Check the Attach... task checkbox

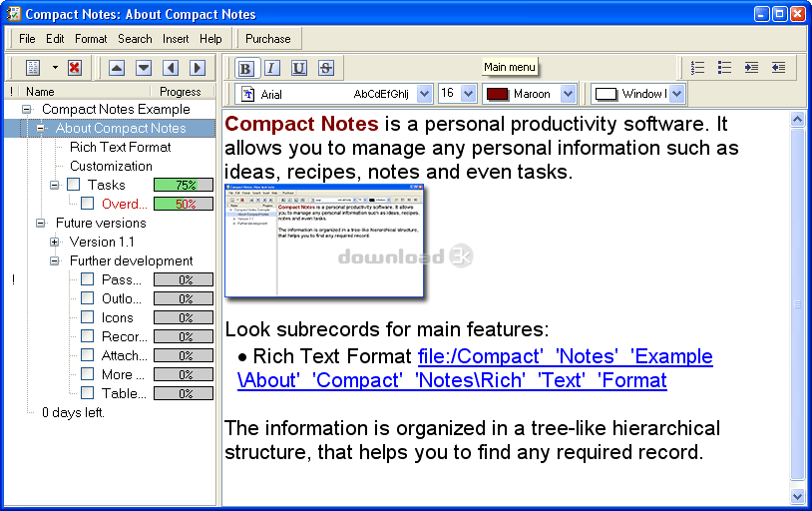(88, 355)
